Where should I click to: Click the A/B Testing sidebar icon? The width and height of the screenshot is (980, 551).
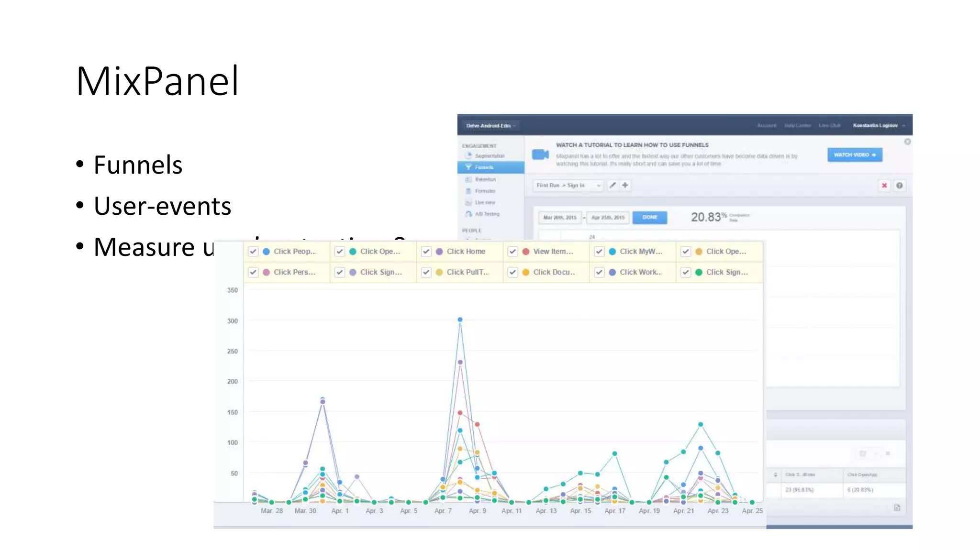click(469, 214)
